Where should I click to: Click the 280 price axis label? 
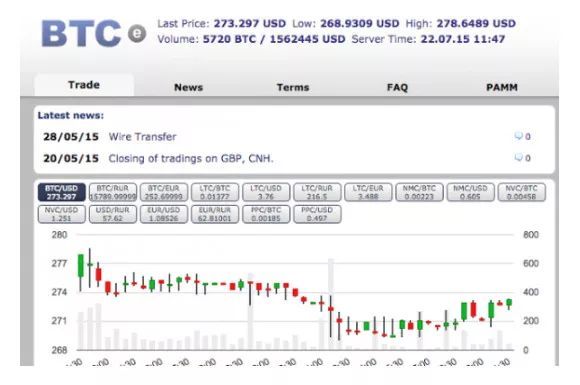pyautogui.click(x=59, y=235)
